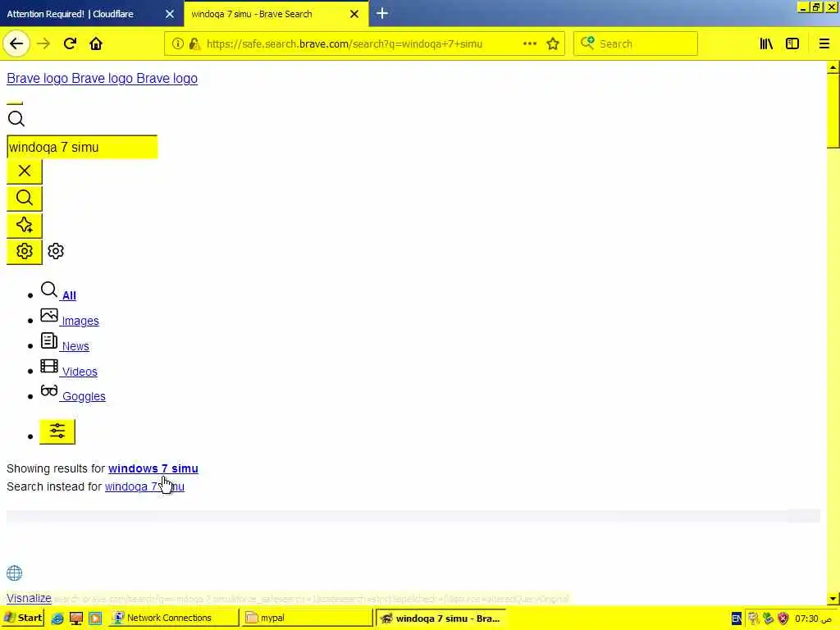Click the forward navigation arrow
Screen dimensions: 840x630
pyautogui.click(x=44, y=44)
